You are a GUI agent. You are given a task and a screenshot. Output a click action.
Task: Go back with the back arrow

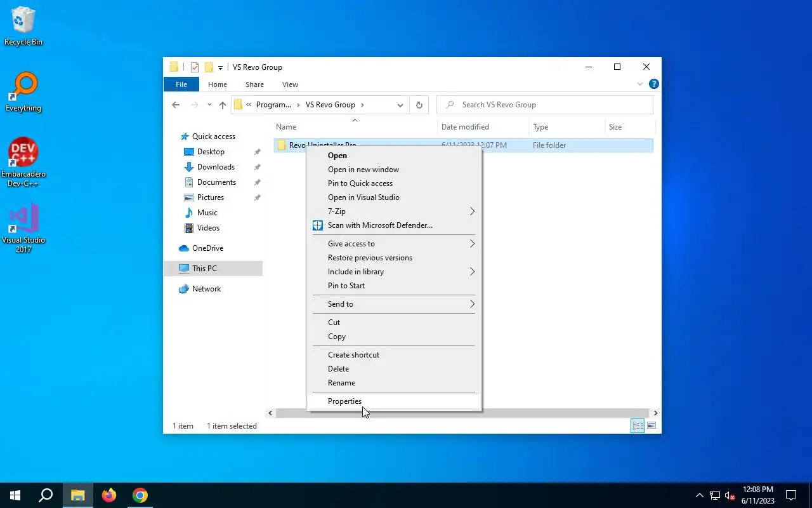pos(176,105)
